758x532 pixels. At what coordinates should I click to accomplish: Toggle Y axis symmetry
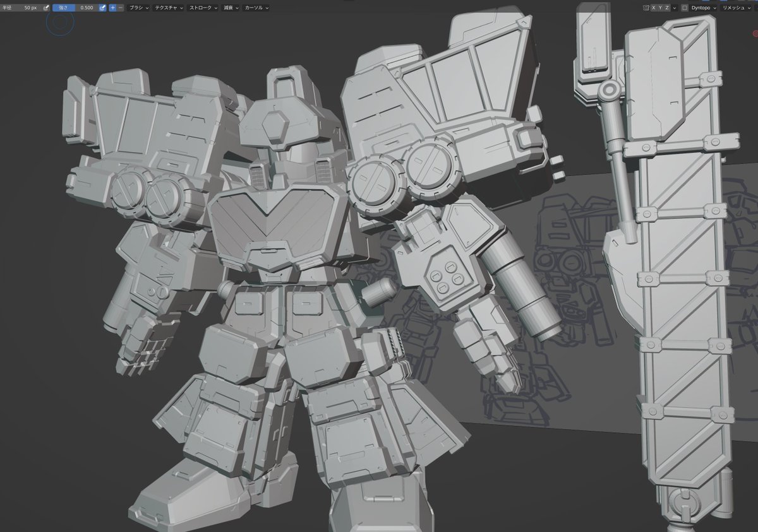(661, 8)
